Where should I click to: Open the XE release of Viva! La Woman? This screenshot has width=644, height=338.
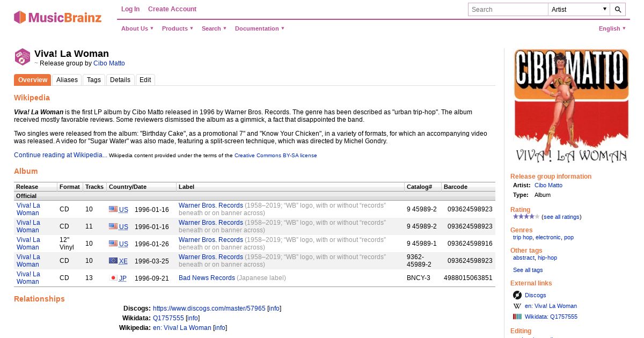point(28,261)
